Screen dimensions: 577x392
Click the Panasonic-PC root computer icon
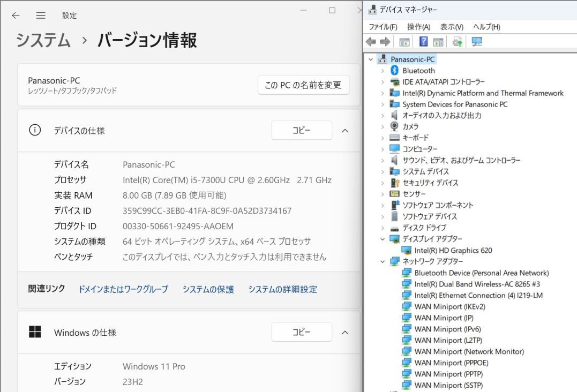tap(383, 59)
